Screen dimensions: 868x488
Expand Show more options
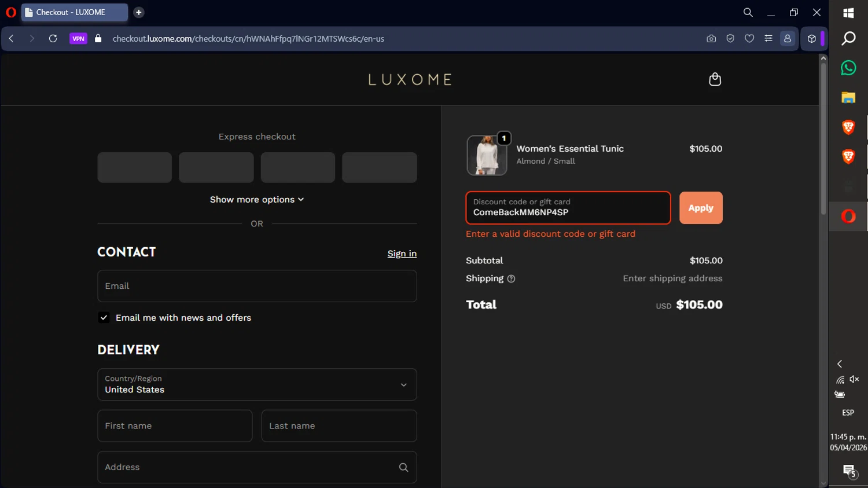tap(257, 200)
